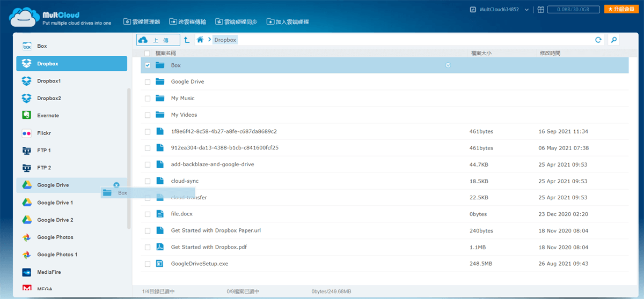
Task: Click the gift box icon
Action: (541, 9)
